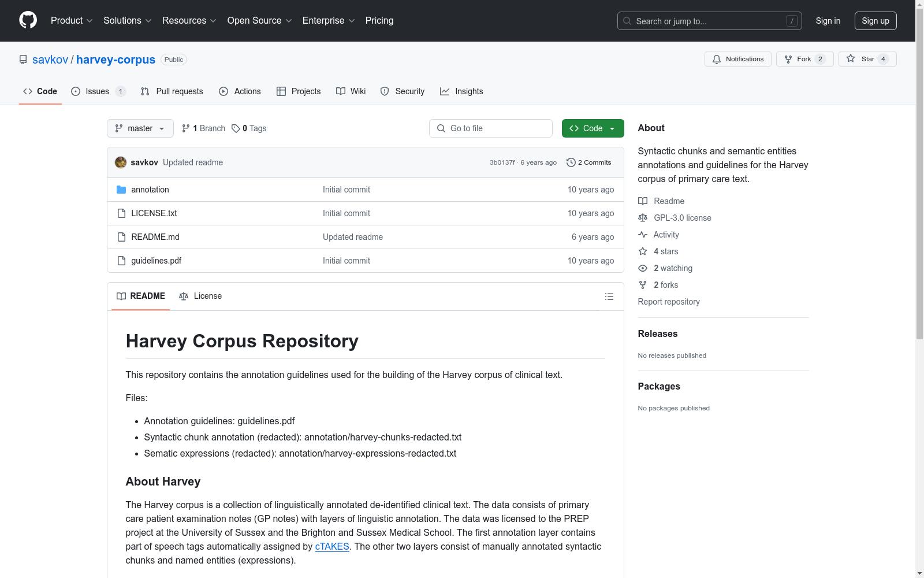Open the Updated readme commit message
The image size is (924, 578).
click(x=193, y=162)
